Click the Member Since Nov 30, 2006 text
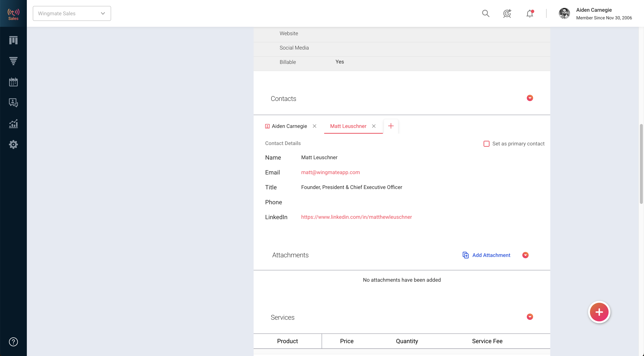Viewport: 644px width, 356px height. (604, 18)
